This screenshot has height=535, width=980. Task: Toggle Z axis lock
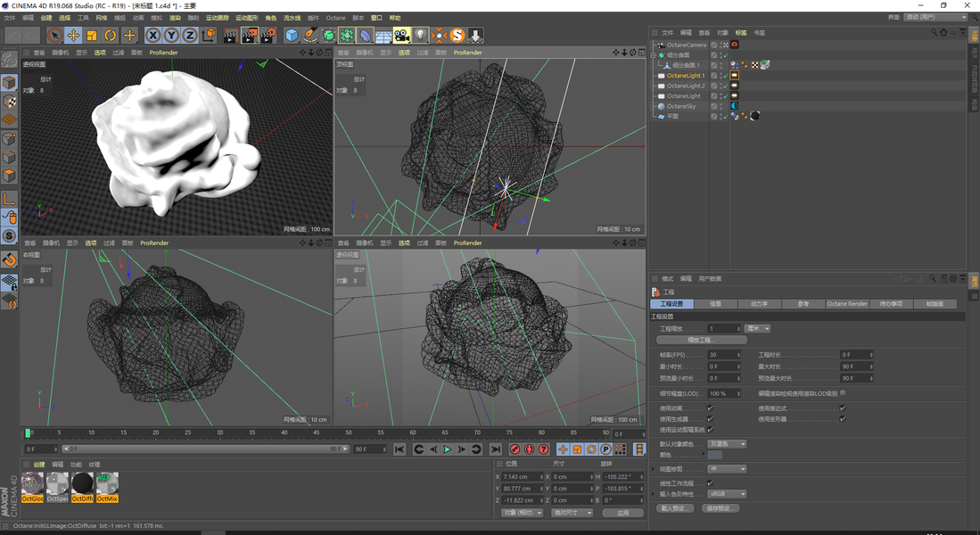(x=189, y=36)
